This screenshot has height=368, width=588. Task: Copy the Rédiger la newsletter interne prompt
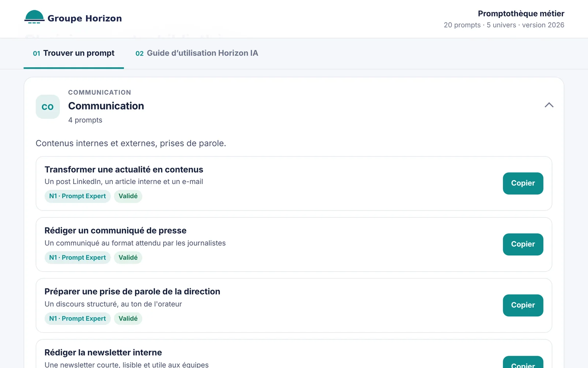point(523,362)
